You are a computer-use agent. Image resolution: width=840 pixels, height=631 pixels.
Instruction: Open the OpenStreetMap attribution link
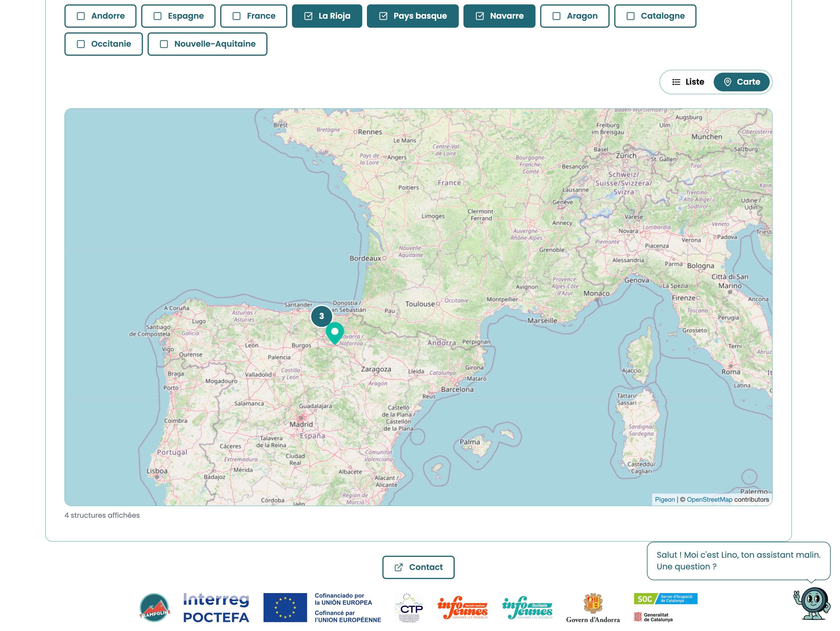709,500
